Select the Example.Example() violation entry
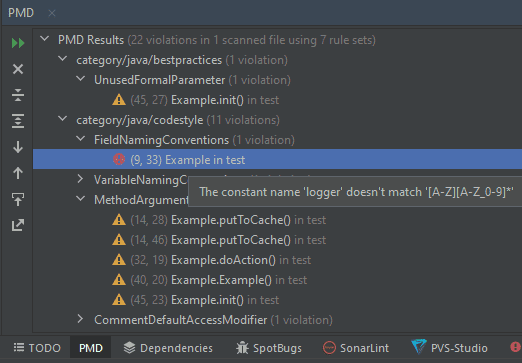The height and width of the screenshot is (363, 522). coord(209,280)
